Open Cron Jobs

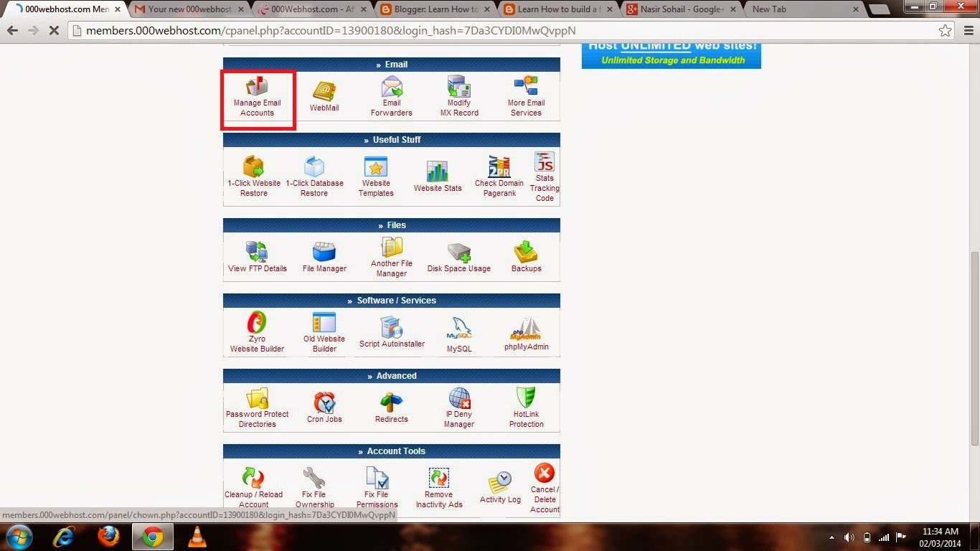coord(324,408)
